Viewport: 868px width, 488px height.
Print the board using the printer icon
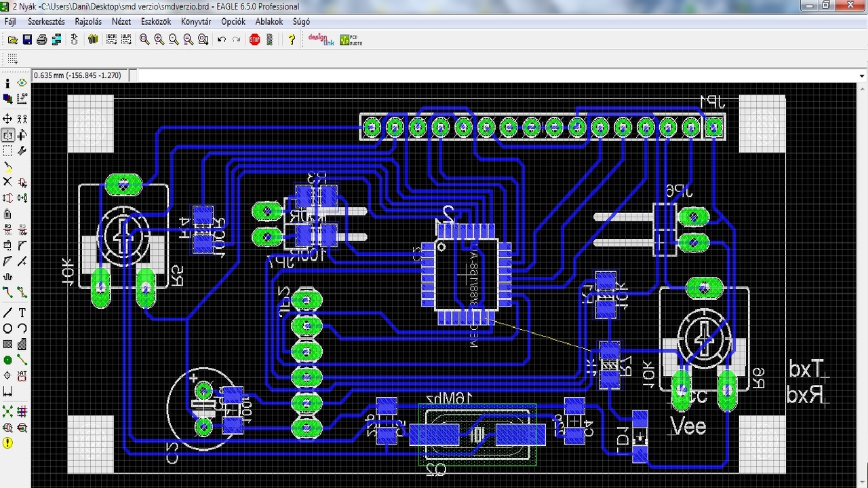pyautogui.click(x=42, y=40)
